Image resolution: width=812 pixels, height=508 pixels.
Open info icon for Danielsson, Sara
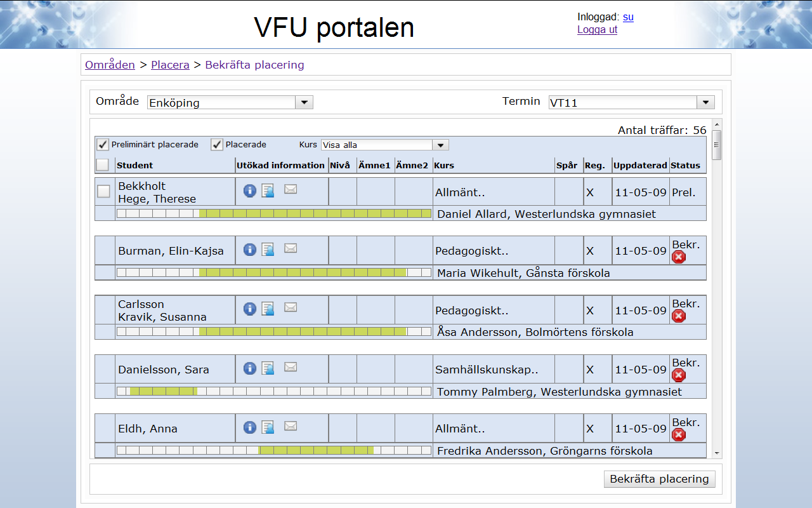tap(250, 368)
